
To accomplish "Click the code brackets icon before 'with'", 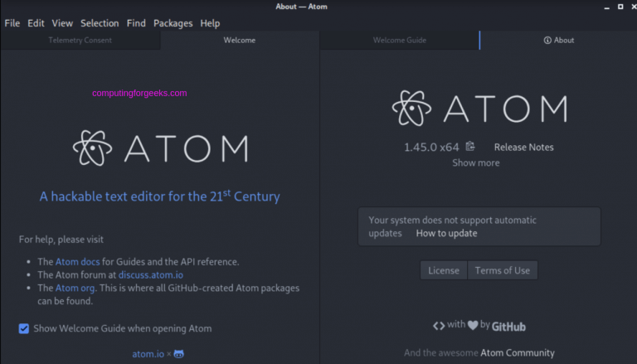I will tap(439, 326).
